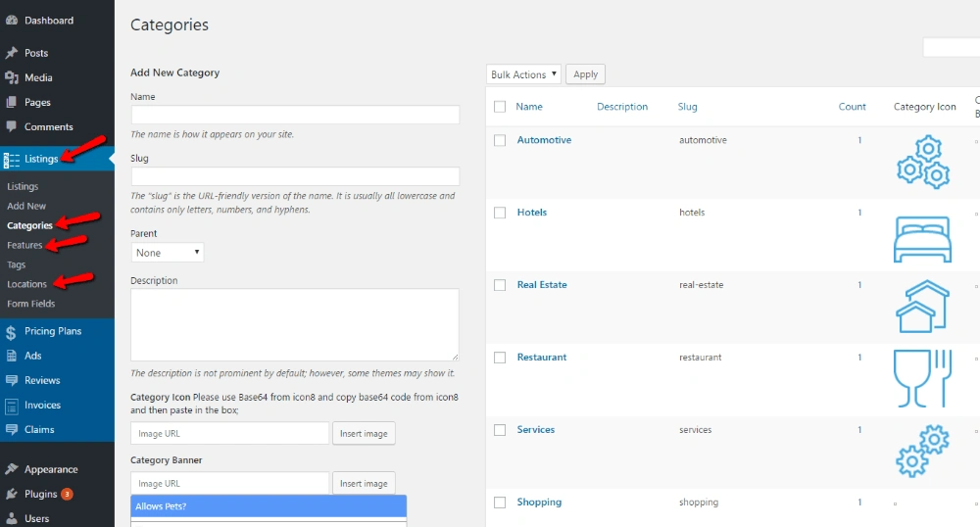Open the Bulk Actions dropdown

click(523, 74)
